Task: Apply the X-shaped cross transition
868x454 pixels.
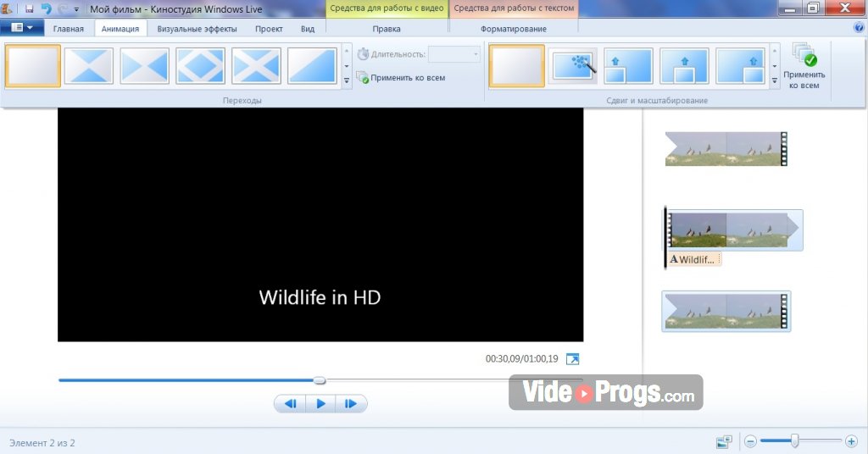Action: coord(256,66)
